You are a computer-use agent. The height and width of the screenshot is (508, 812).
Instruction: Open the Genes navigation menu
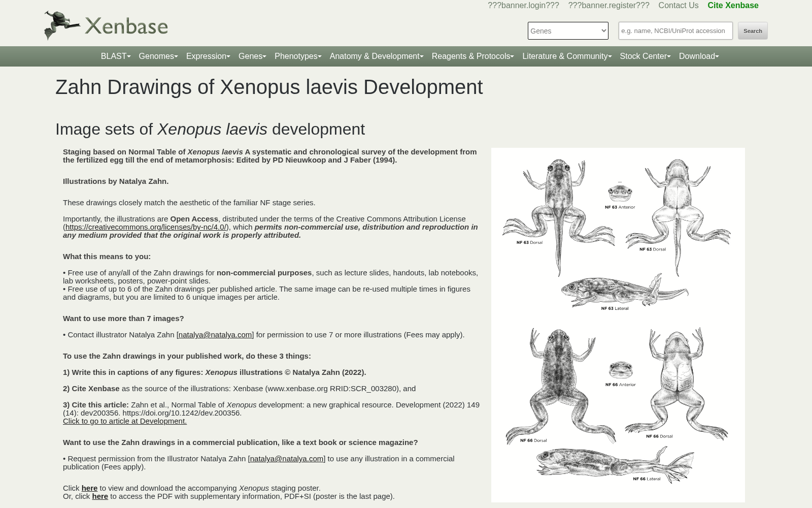252,56
